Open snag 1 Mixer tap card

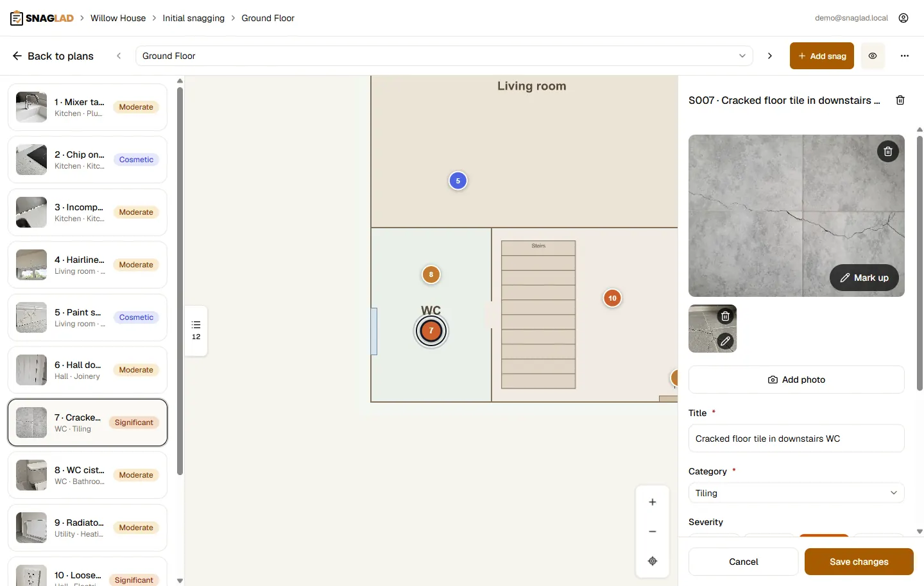tap(87, 107)
